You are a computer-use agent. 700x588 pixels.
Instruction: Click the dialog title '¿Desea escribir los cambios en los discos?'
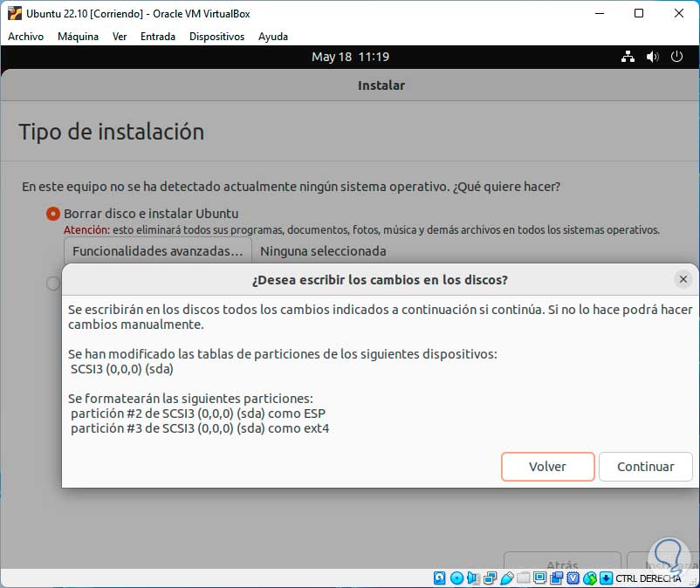(380, 280)
